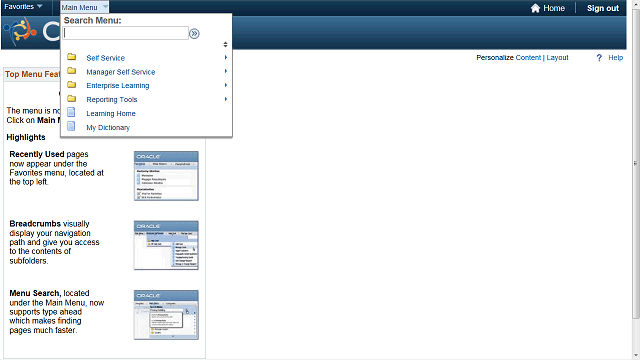
Task: Expand the Self Service submenu arrow
Action: click(226, 58)
